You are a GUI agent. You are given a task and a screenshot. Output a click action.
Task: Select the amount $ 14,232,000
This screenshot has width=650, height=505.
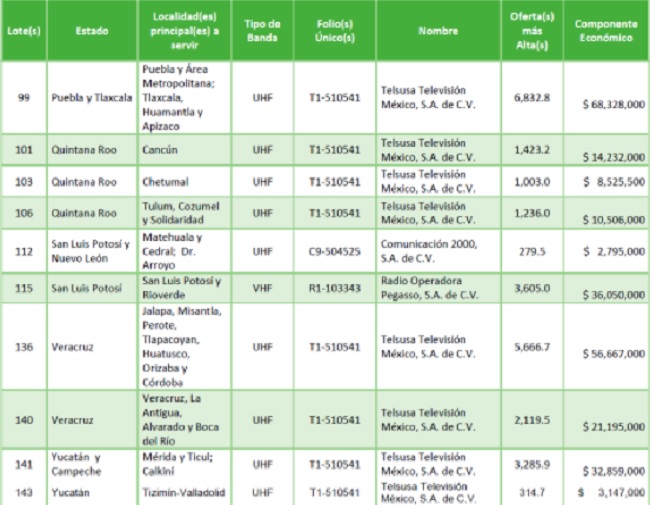(614, 157)
